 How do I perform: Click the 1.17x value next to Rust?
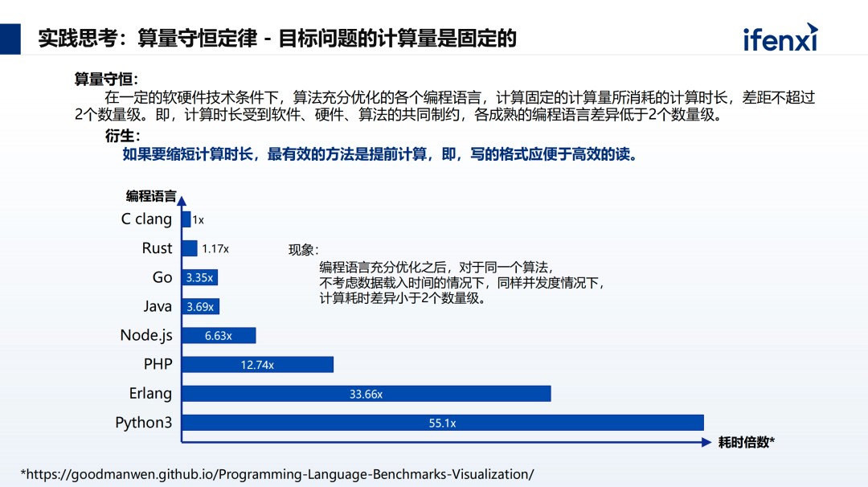[x=215, y=249]
